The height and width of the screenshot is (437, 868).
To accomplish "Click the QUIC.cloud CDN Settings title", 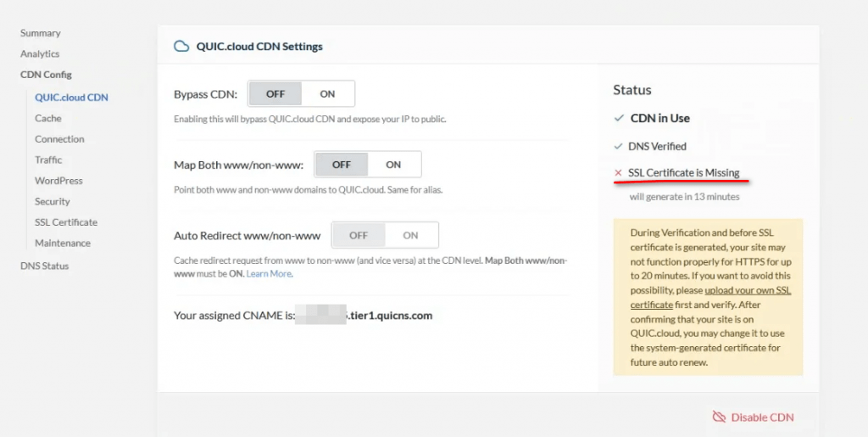I will pos(259,47).
